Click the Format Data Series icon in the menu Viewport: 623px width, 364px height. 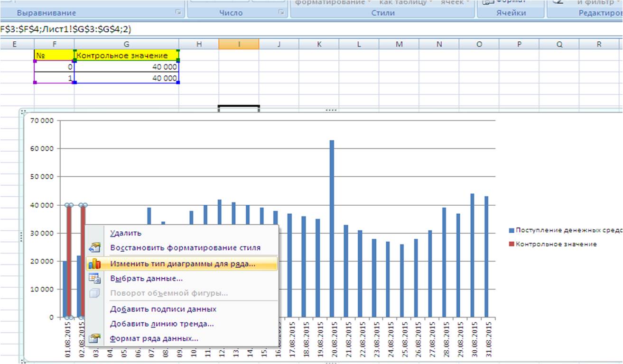(x=95, y=338)
